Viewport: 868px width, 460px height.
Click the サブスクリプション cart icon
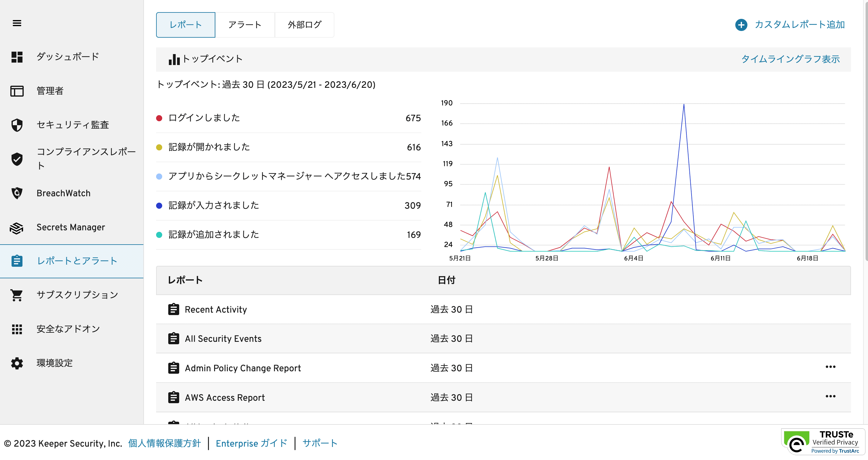pyautogui.click(x=17, y=295)
